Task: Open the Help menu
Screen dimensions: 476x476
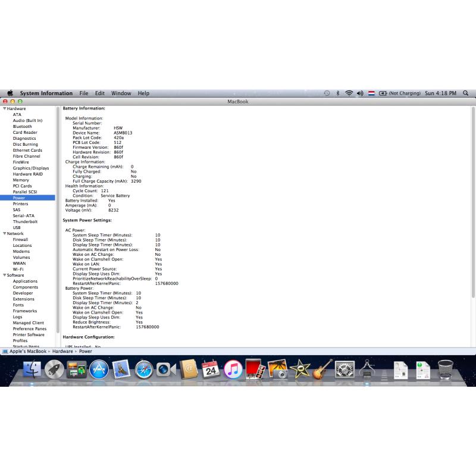Action: click(143, 93)
